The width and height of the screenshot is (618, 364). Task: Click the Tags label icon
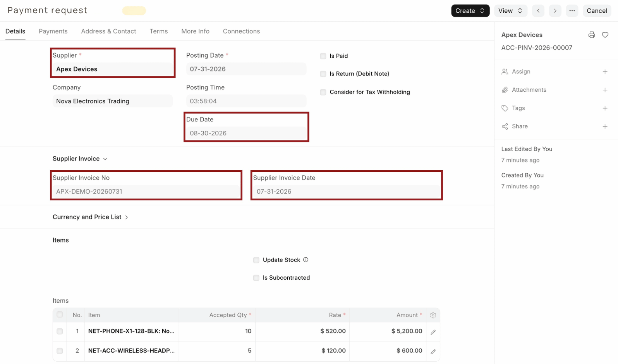[x=505, y=108]
